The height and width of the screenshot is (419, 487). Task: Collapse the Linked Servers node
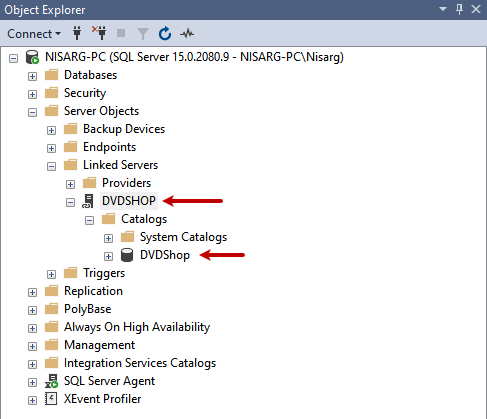coord(51,166)
